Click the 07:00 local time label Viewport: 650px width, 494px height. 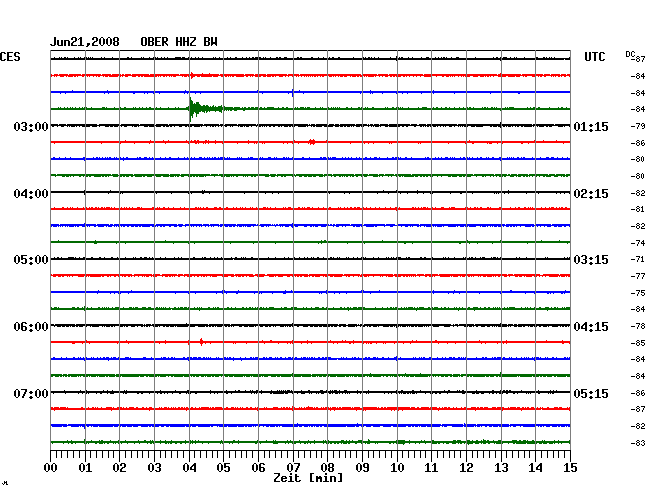[x=31, y=393]
